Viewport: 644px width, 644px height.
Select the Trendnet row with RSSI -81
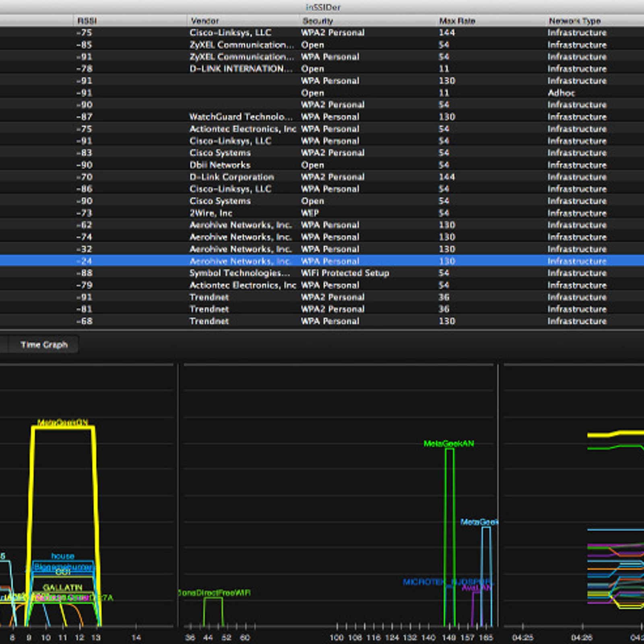pos(322,309)
